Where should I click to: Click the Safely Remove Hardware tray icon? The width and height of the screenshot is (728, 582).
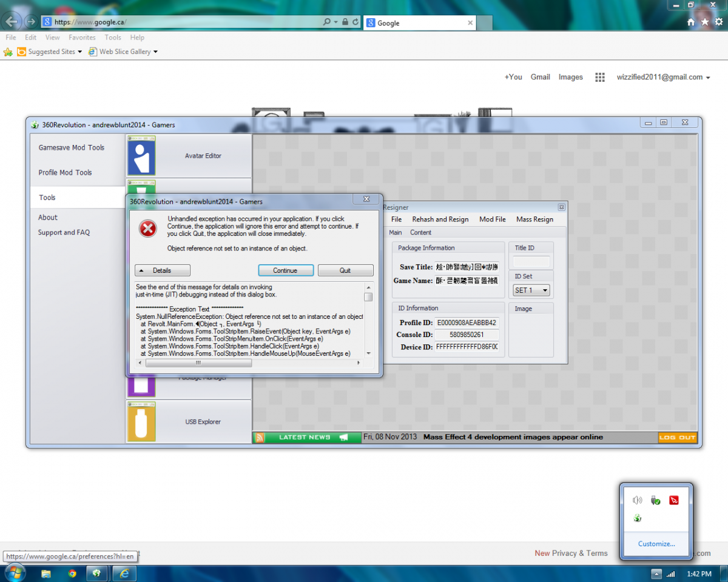pyautogui.click(x=655, y=500)
